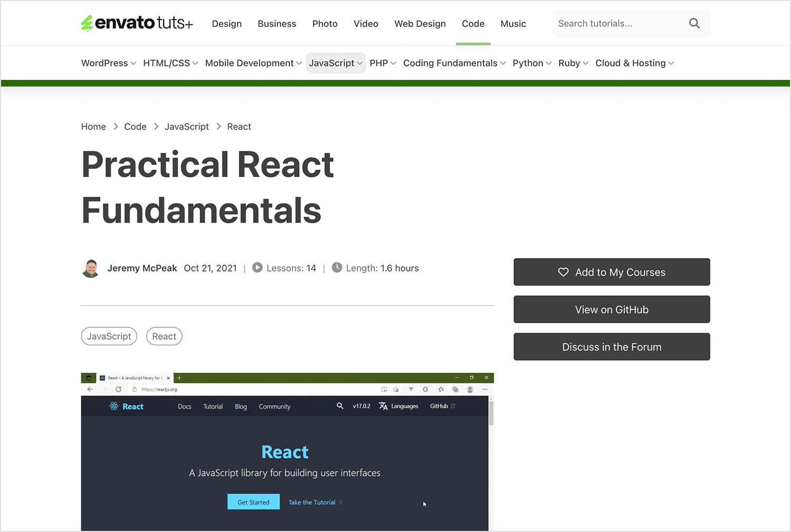
Task: Click Get Started in the video preview
Action: 254,502
